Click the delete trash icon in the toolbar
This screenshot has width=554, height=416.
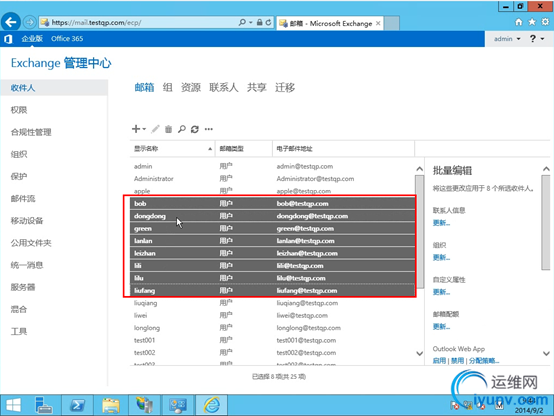[x=169, y=129]
